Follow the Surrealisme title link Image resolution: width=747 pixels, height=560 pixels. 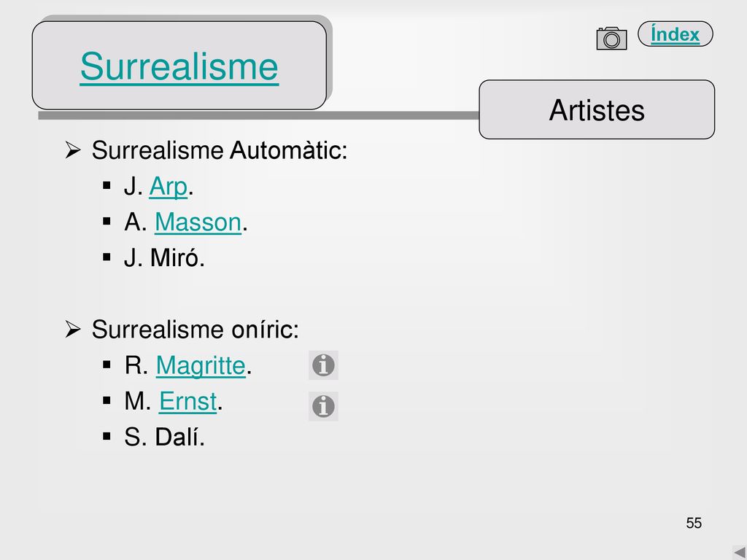pyautogui.click(x=179, y=66)
